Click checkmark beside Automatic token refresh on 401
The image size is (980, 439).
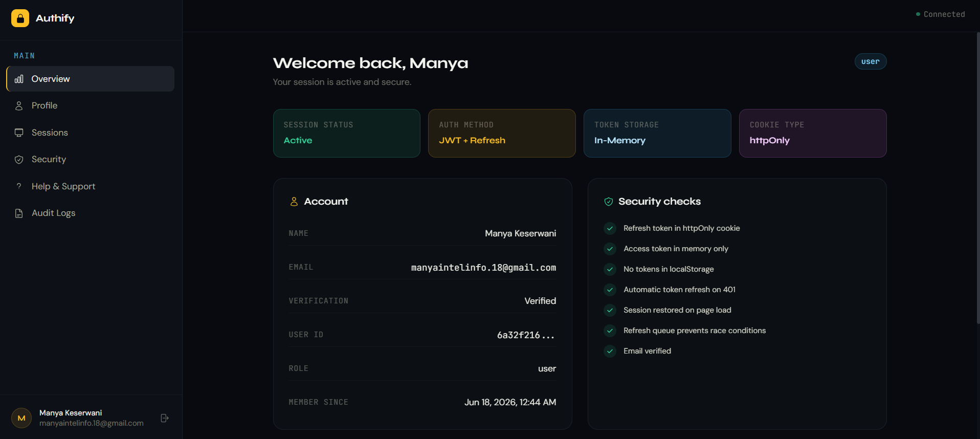(x=610, y=290)
